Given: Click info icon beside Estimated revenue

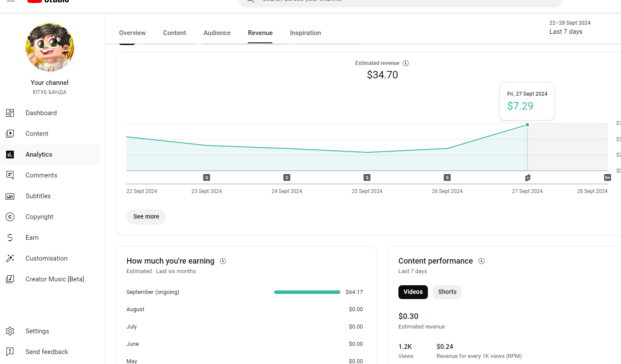Looking at the screenshot, I should tap(406, 63).
